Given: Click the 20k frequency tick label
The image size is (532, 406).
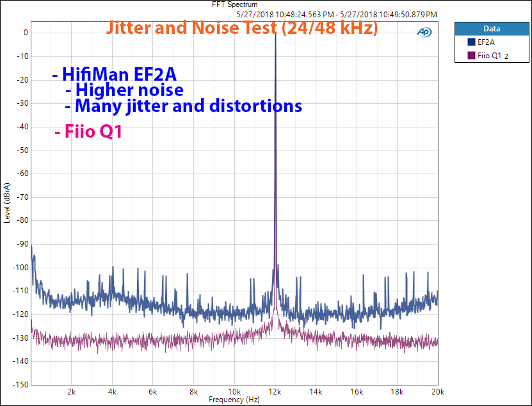Looking at the screenshot, I should coord(438,392).
